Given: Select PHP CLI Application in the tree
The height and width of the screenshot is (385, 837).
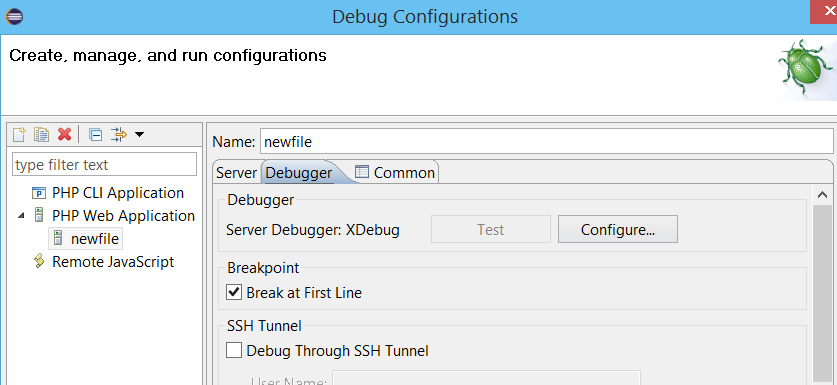Looking at the screenshot, I should [x=117, y=193].
